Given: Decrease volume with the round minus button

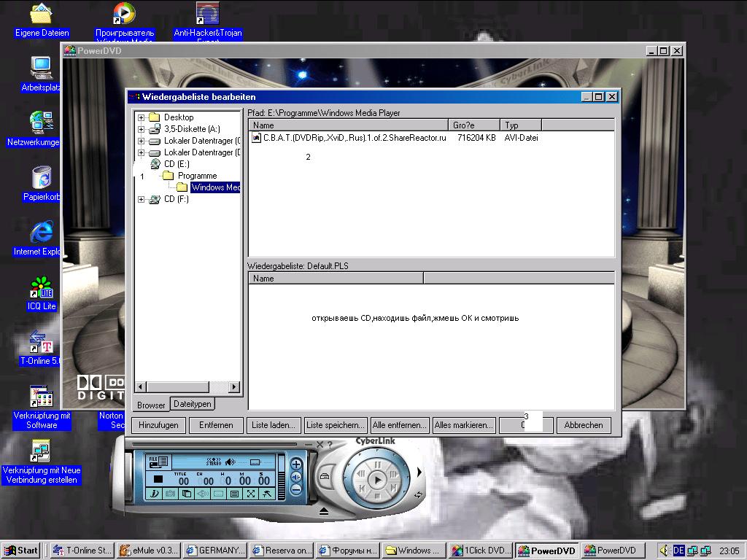Looking at the screenshot, I should tap(296, 489).
